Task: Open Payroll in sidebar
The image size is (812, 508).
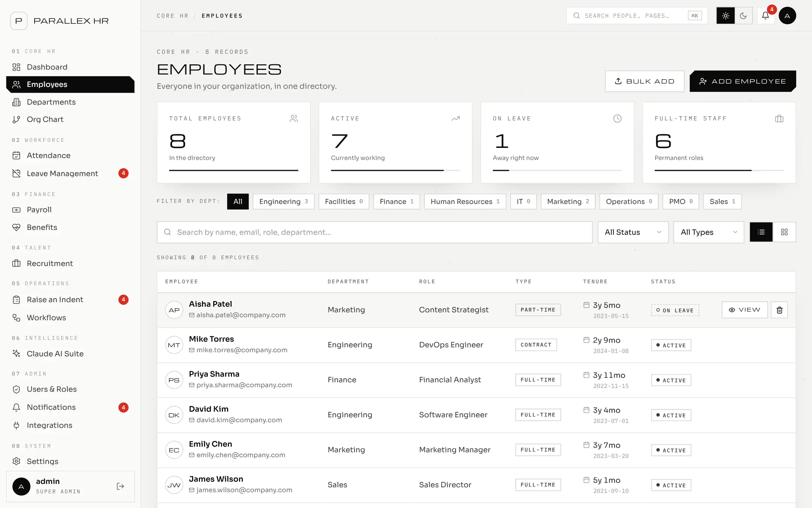Action: point(70,210)
